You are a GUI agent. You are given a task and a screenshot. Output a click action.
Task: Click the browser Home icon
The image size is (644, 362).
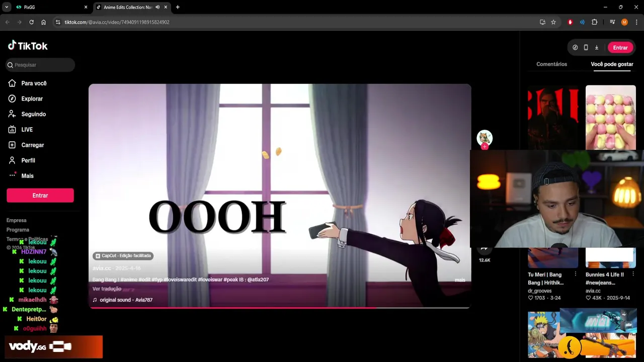(x=44, y=22)
